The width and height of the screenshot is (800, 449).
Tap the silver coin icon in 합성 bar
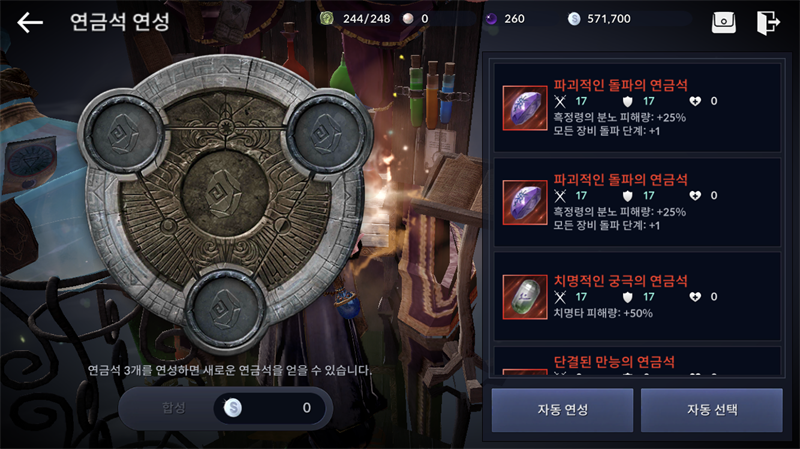pos(233,407)
